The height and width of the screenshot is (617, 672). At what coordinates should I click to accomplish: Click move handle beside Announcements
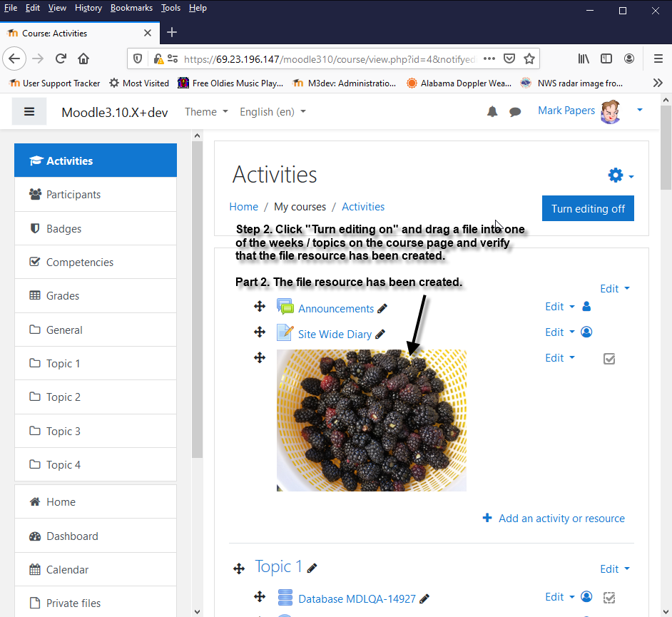coord(260,306)
